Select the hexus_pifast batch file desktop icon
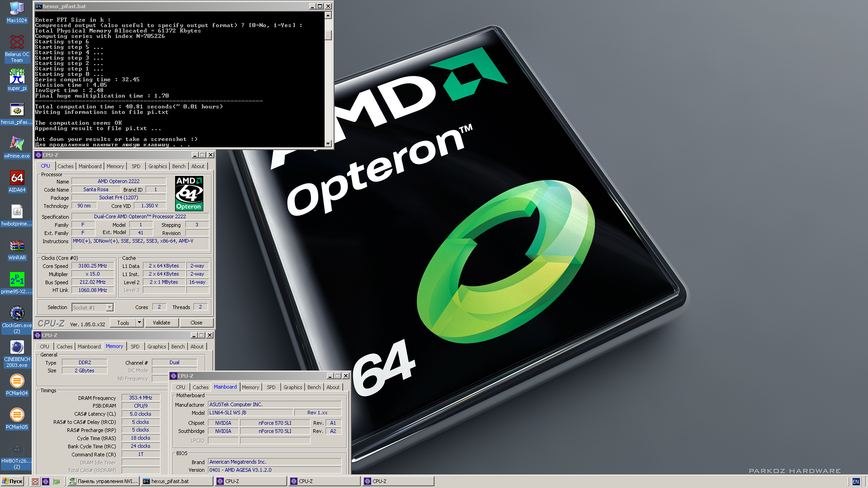 pyautogui.click(x=17, y=113)
